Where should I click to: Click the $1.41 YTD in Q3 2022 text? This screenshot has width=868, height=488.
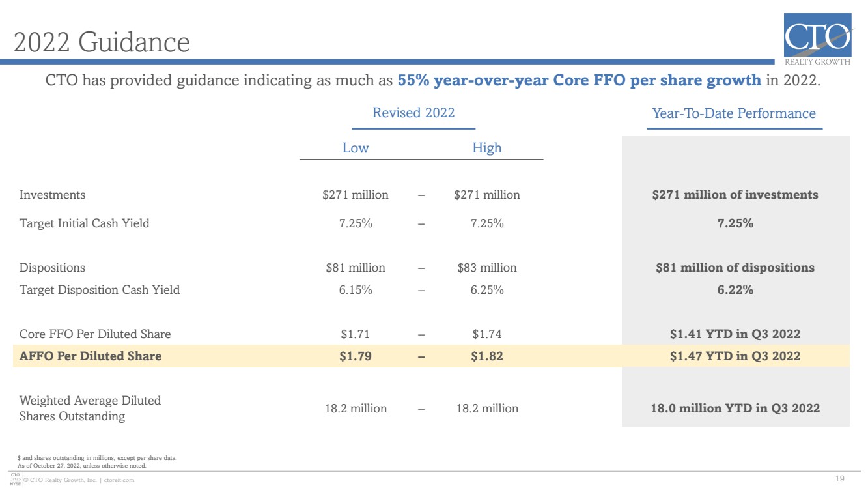click(735, 334)
